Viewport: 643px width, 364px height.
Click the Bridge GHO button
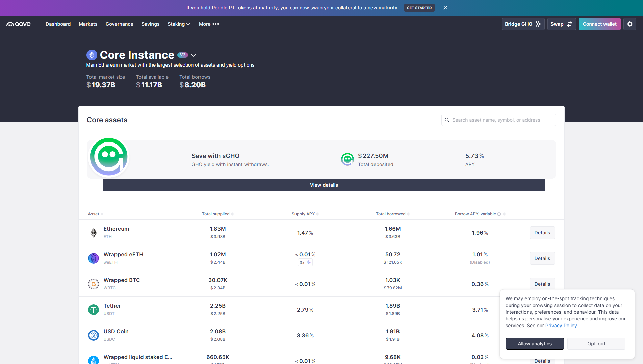point(523,24)
